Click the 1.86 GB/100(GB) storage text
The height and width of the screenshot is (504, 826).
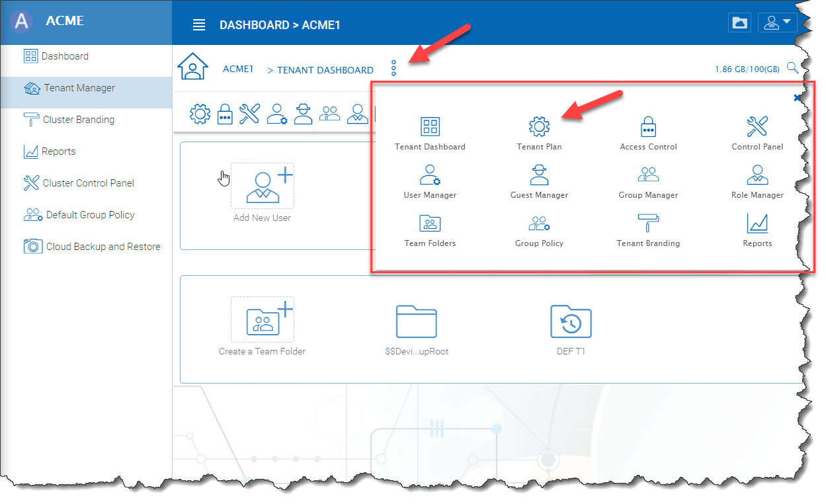tap(747, 69)
